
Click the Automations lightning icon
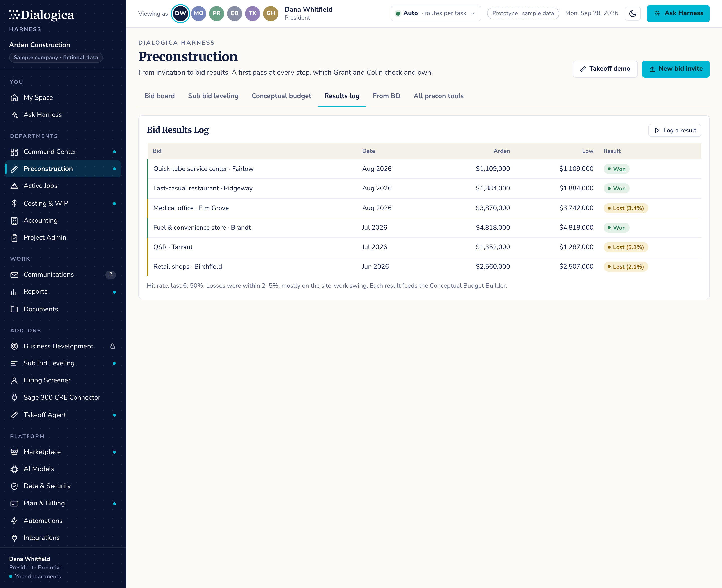pyautogui.click(x=14, y=521)
